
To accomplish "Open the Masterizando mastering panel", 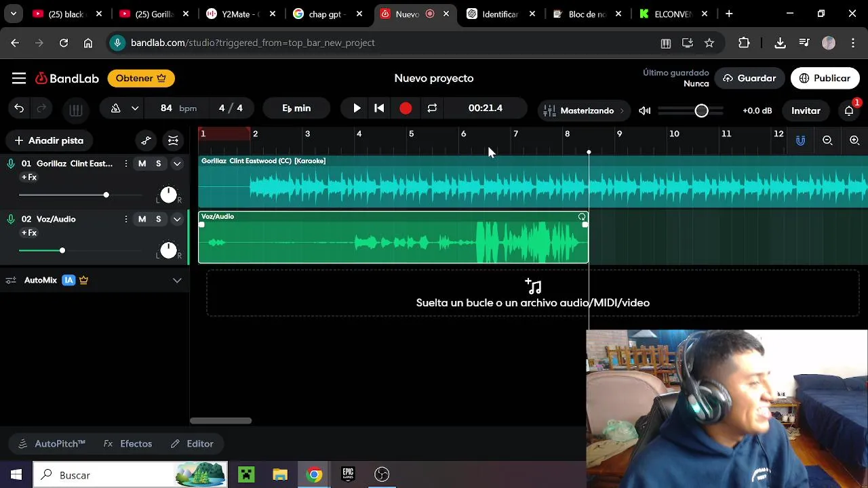I will coord(583,110).
